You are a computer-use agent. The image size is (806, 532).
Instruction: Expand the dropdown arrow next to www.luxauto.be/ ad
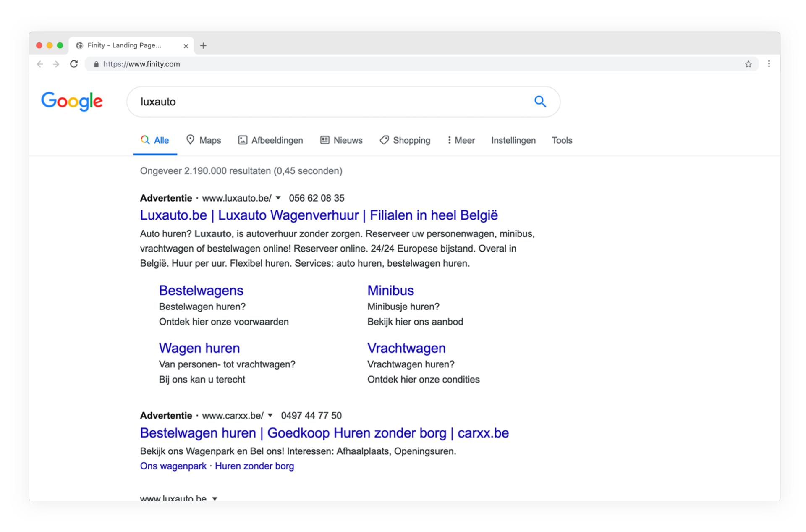[x=278, y=198]
